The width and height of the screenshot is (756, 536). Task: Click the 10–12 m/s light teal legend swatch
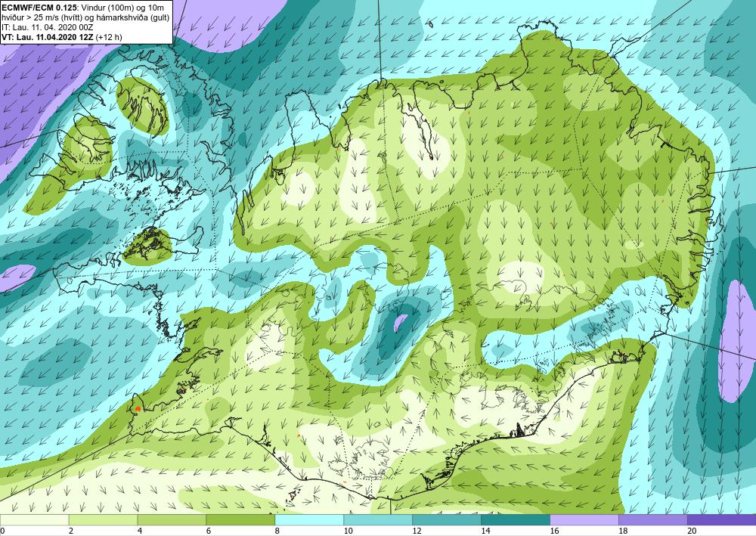378,519
